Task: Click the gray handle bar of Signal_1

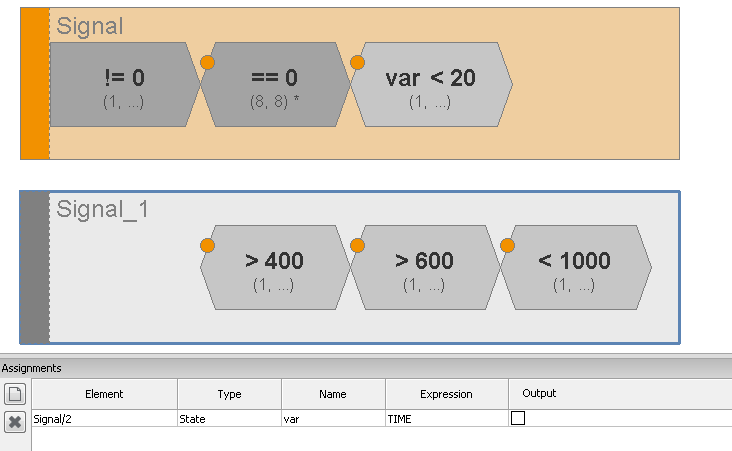Action: [x=35, y=268]
